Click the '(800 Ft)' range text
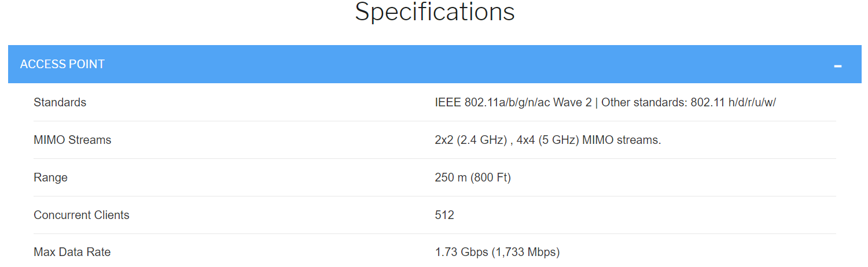This screenshot has width=868, height=267. click(491, 177)
